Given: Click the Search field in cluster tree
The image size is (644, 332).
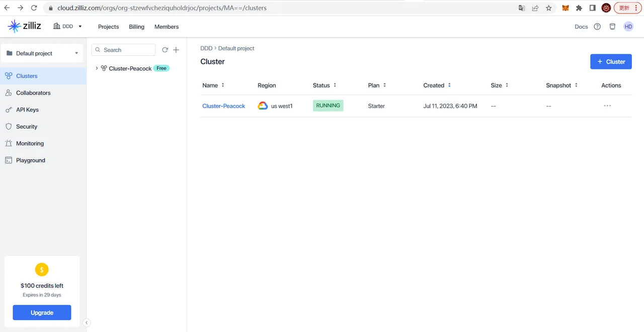Looking at the screenshot, I should (x=123, y=50).
